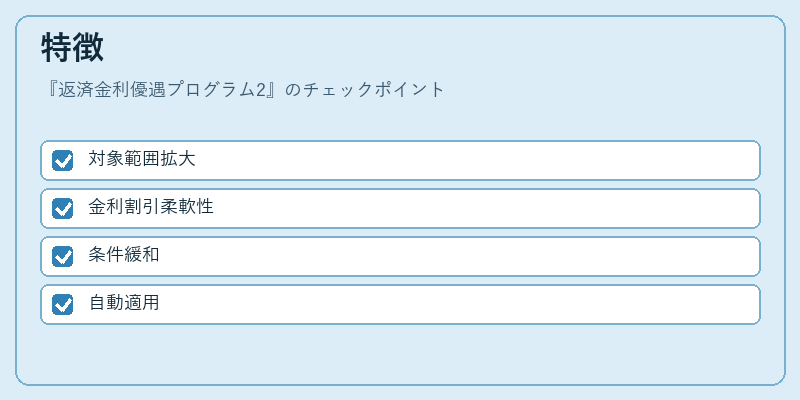The height and width of the screenshot is (400, 800).
Task: Click empty card area below 自動適用 row
Action: coord(401,354)
